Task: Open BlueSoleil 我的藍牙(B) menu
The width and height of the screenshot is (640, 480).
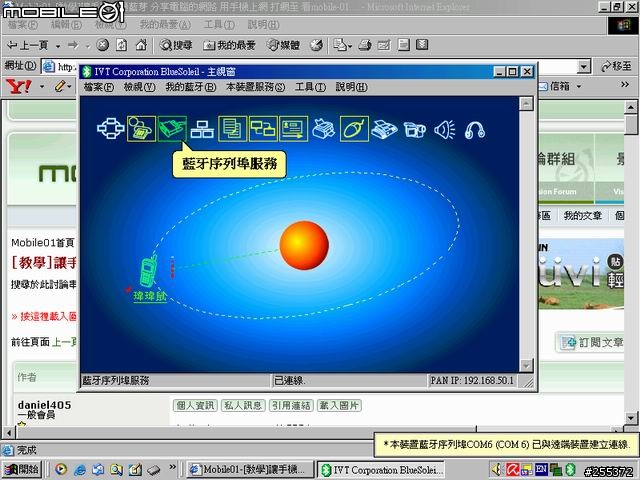Action: tap(191, 87)
